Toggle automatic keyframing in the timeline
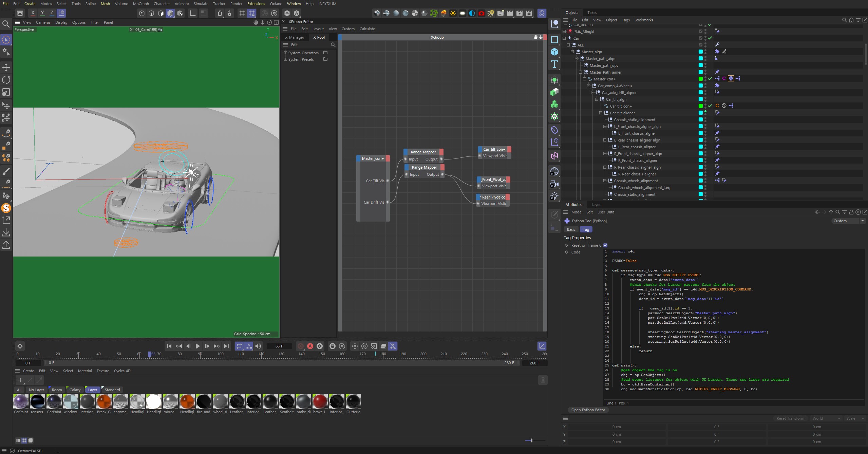Screen dimensions: 868x454 coord(310,346)
